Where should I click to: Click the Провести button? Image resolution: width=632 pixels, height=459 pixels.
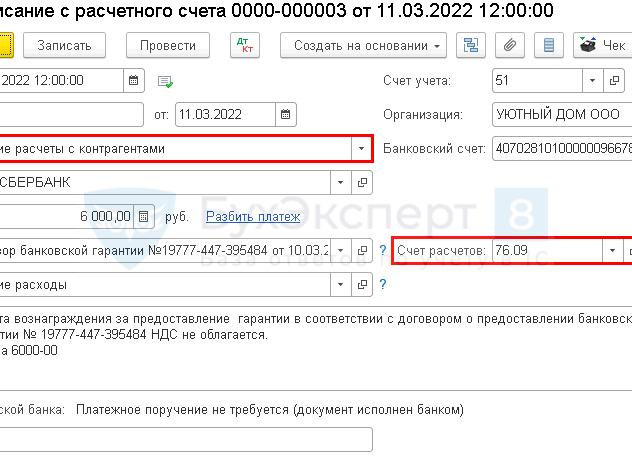pyautogui.click(x=168, y=45)
